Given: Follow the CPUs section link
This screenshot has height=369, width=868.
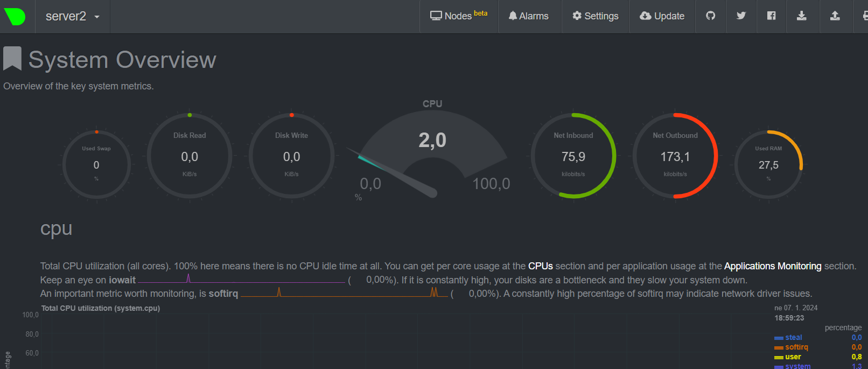Looking at the screenshot, I should 540,266.
